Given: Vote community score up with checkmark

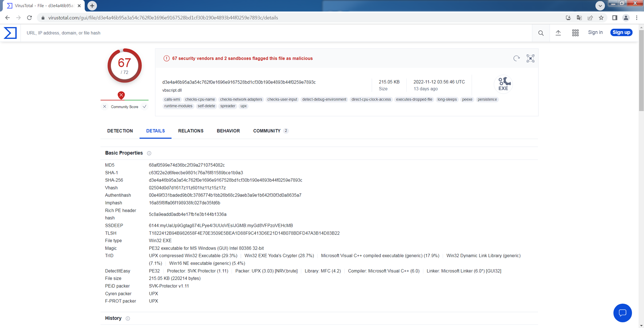Looking at the screenshot, I should click(x=144, y=106).
